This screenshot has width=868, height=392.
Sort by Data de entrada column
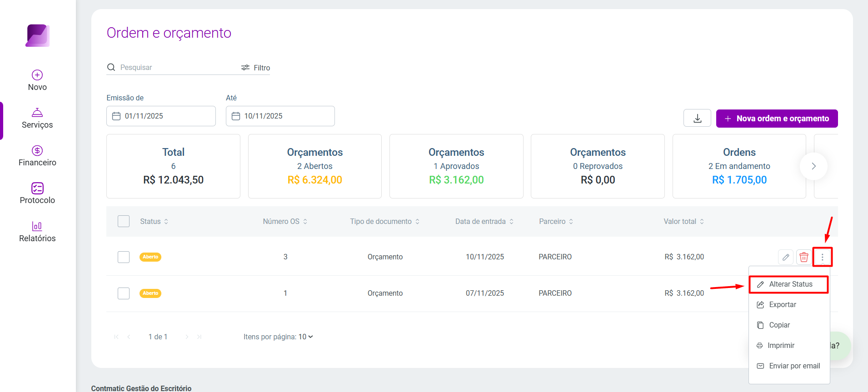pos(484,221)
